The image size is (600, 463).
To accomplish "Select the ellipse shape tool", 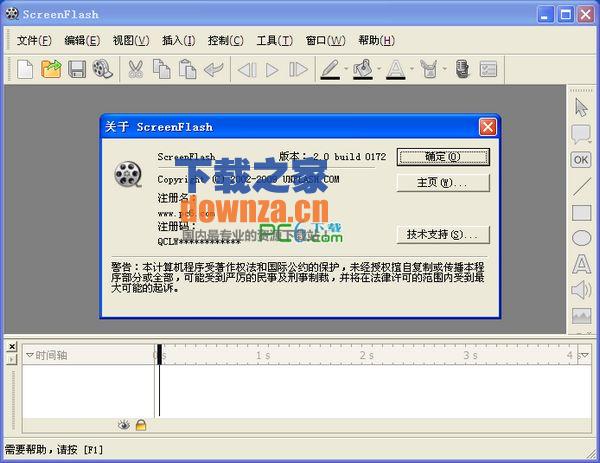I will (x=581, y=238).
